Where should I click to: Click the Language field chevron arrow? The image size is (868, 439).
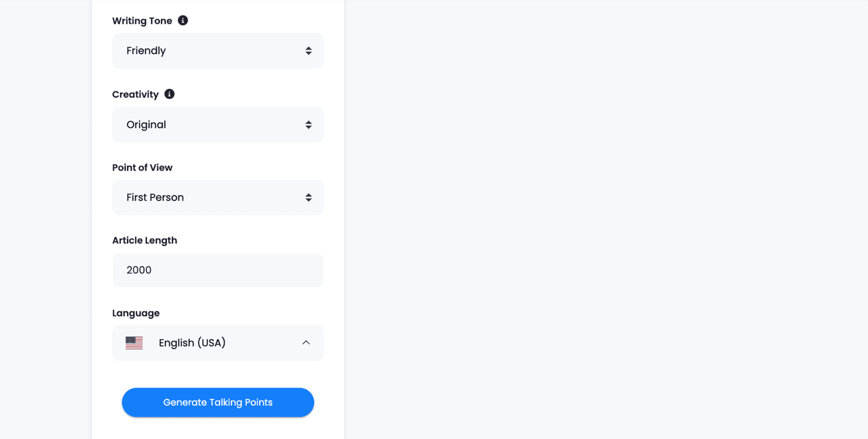(306, 343)
